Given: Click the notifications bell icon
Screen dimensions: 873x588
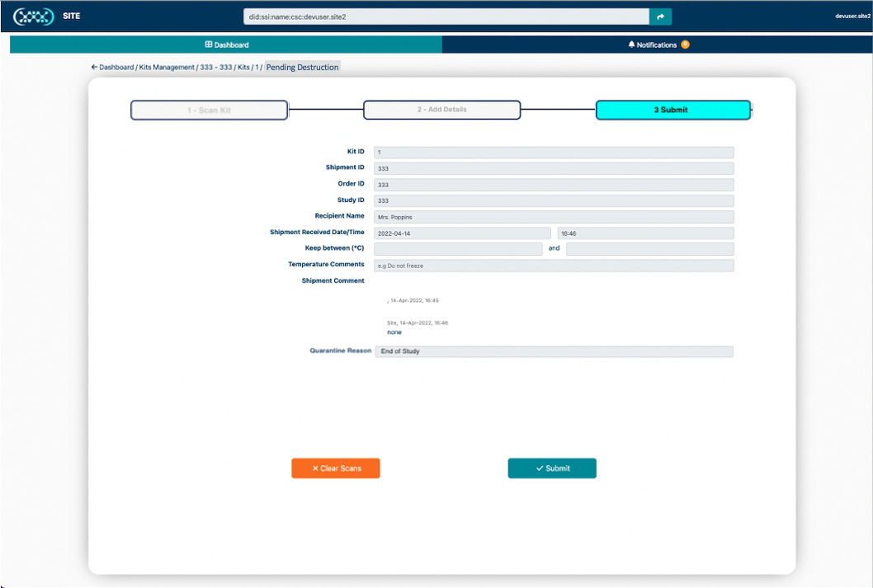Looking at the screenshot, I should click(x=631, y=45).
